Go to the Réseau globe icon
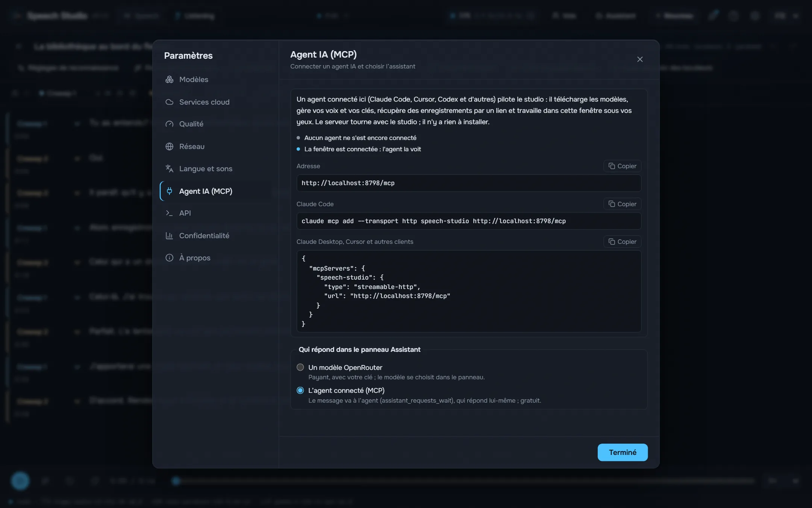The height and width of the screenshot is (508, 812). 170,146
